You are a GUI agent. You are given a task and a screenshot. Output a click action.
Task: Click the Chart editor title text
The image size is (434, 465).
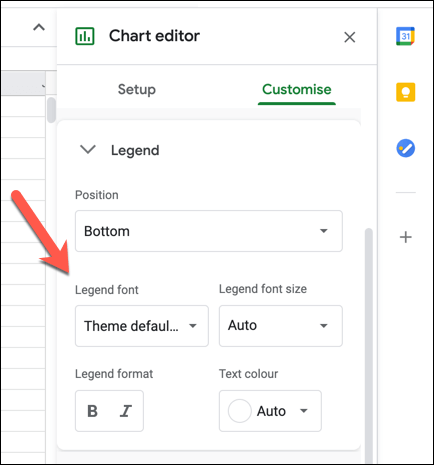pos(154,36)
